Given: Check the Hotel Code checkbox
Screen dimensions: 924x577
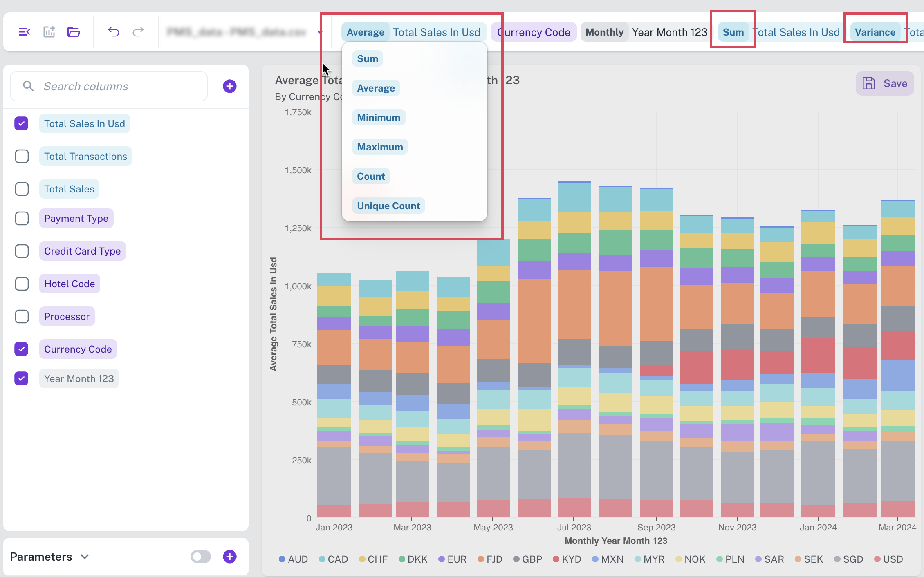Looking at the screenshot, I should pyautogui.click(x=22, y=284).
